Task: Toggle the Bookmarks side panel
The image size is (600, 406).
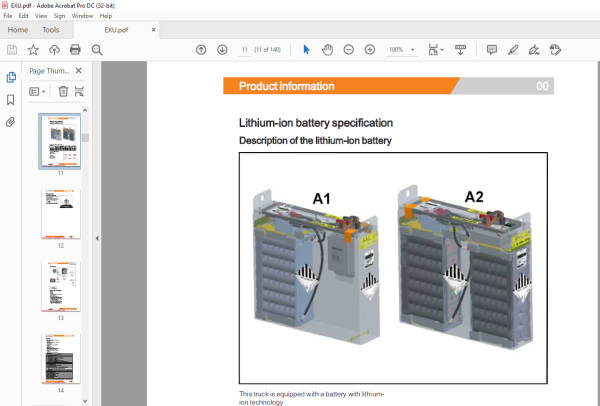Action: point(11,100)
